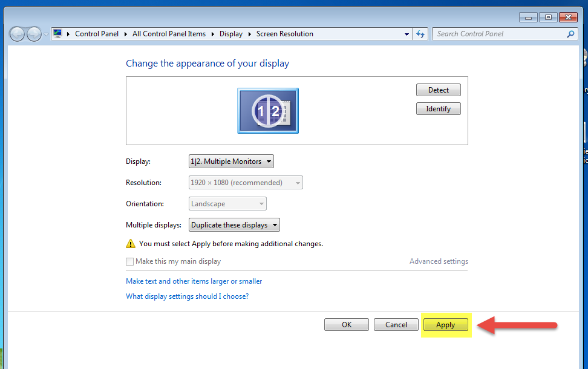Screen dimensions: 588x369
Task: Click the Identify button
Action: [x=438, y=108]
